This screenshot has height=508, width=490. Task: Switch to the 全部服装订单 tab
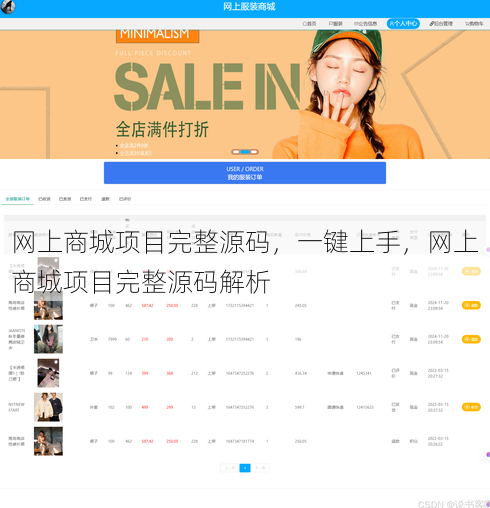coord(18,199)
